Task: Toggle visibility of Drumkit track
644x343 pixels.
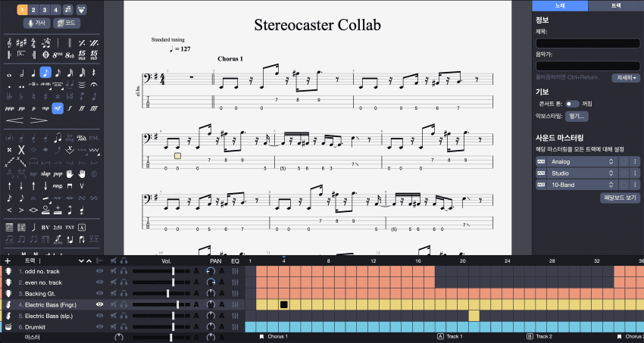Action: click(99, 327)
